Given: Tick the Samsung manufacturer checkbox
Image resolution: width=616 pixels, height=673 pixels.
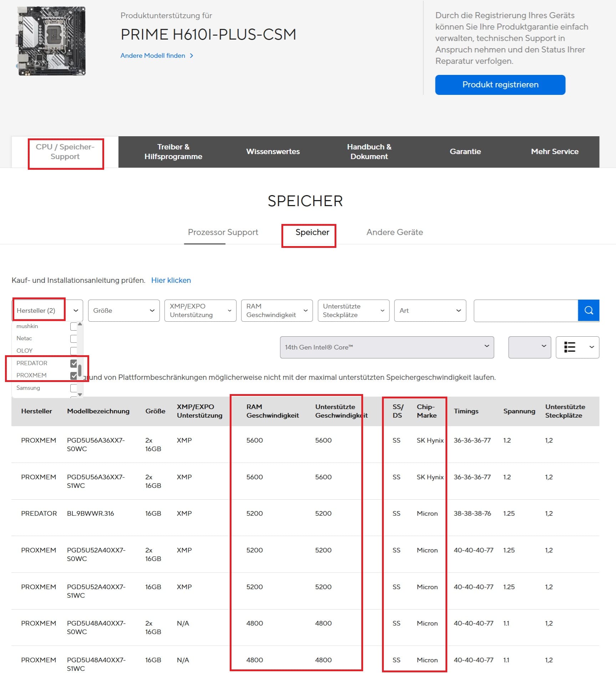Looking at the screenshot, I should [x=73, y=388].
